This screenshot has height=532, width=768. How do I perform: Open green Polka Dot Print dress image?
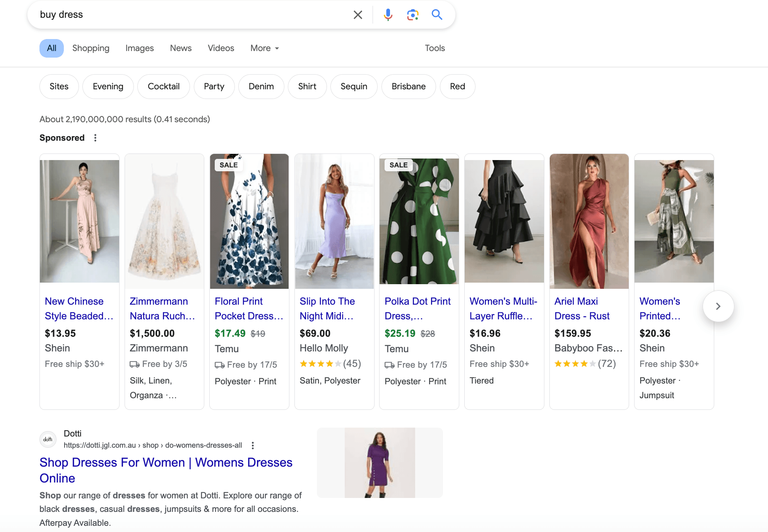pyautogui.click(x=419, y=221)
